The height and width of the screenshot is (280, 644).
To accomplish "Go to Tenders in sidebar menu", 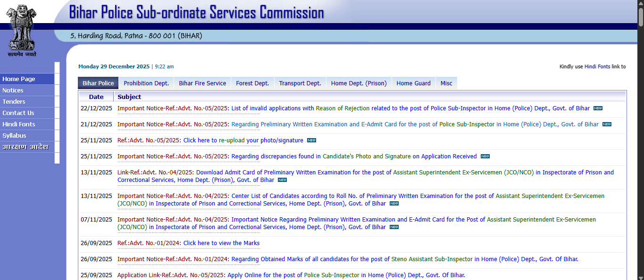I will [14, 102].
